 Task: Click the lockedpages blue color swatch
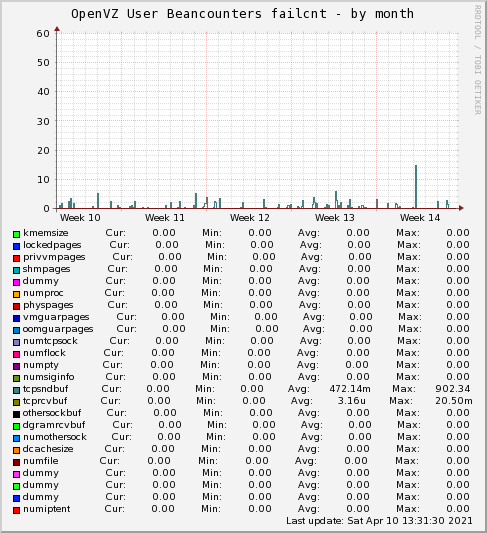click(x=16, y=246)
